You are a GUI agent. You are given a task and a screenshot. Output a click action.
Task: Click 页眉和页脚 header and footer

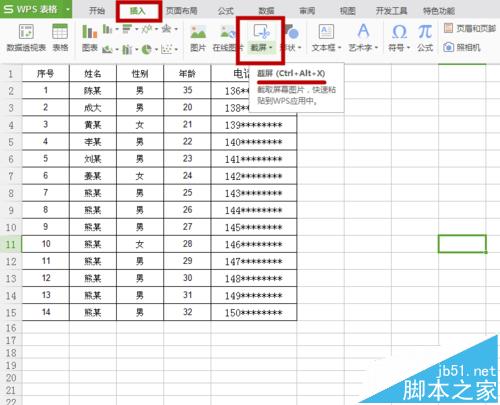tap(470, 29)
